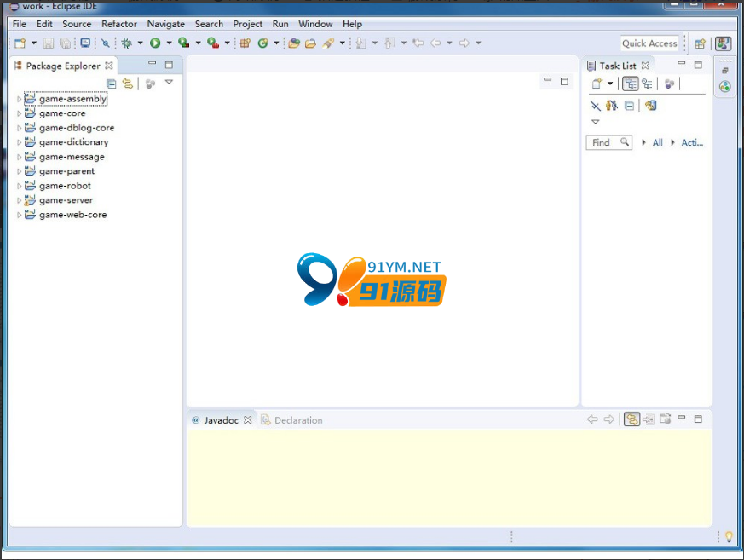Screen dimensions: 744x560
Task: Click the New Java Package icon
Action: tap(245, 43)
